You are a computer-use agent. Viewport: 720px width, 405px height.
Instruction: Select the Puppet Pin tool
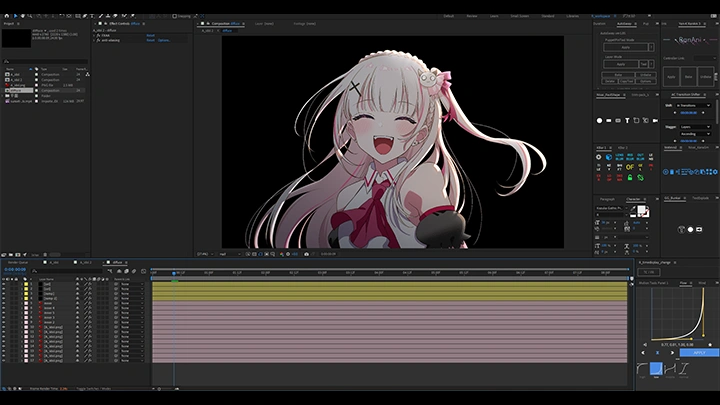pyautogui.click(x=132, y=16)
